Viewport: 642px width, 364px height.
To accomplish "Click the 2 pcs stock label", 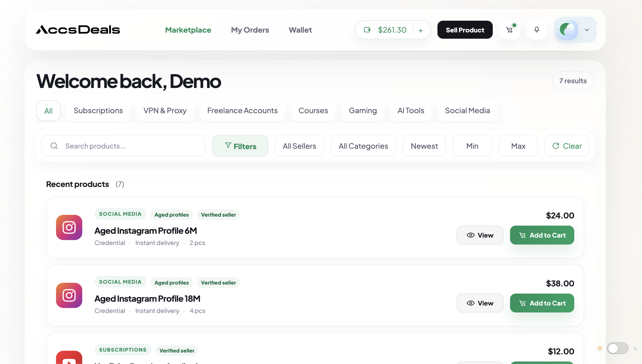I will coord(197,243).
